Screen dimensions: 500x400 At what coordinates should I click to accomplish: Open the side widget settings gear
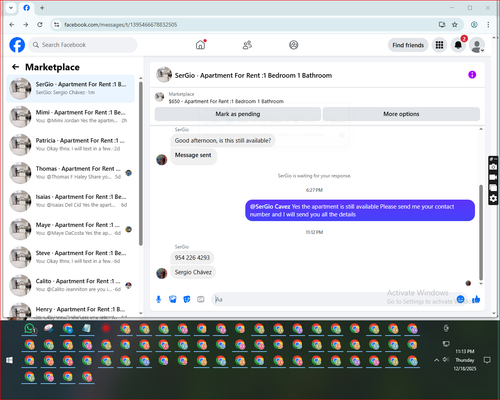click(x=493, y=199)
